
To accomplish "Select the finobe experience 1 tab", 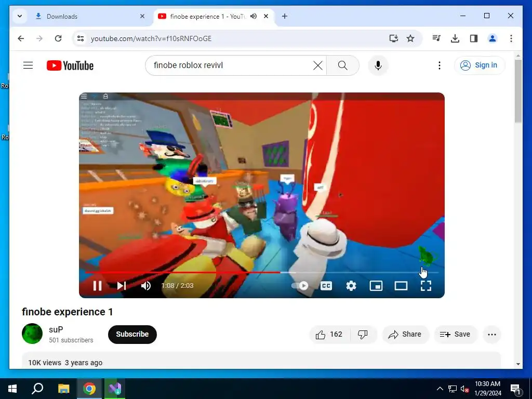I will [x=207, y=16].
